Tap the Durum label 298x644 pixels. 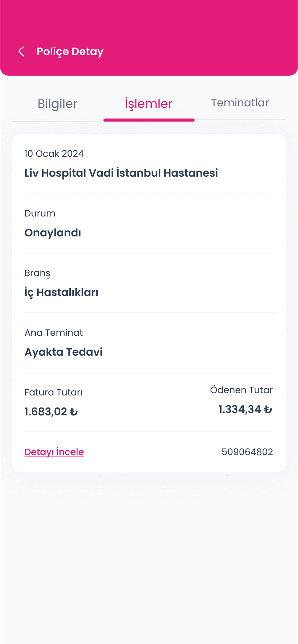point(40,213)
